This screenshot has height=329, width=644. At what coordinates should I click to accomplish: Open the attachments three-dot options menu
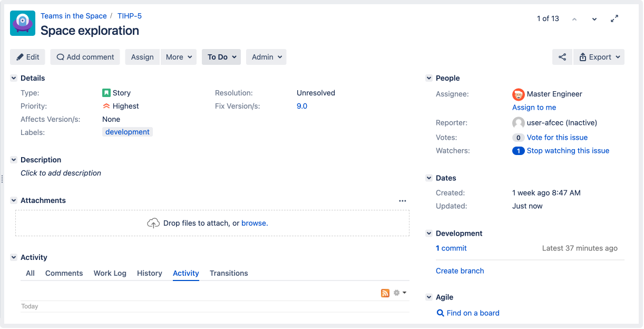pos(403,201)
